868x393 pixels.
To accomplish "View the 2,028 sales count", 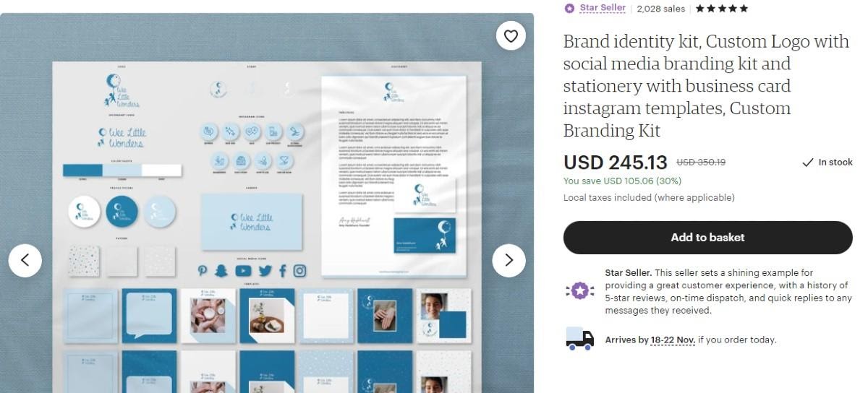I will (661, 9).
